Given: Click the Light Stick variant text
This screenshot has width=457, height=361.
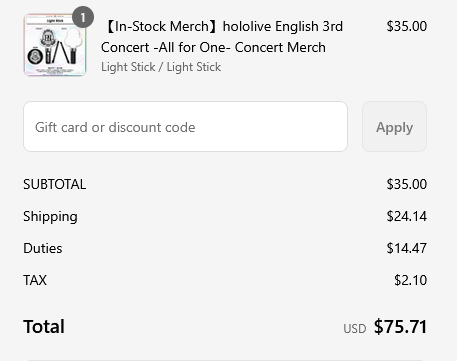Looking at the screenshot, I should pos(161,67).
